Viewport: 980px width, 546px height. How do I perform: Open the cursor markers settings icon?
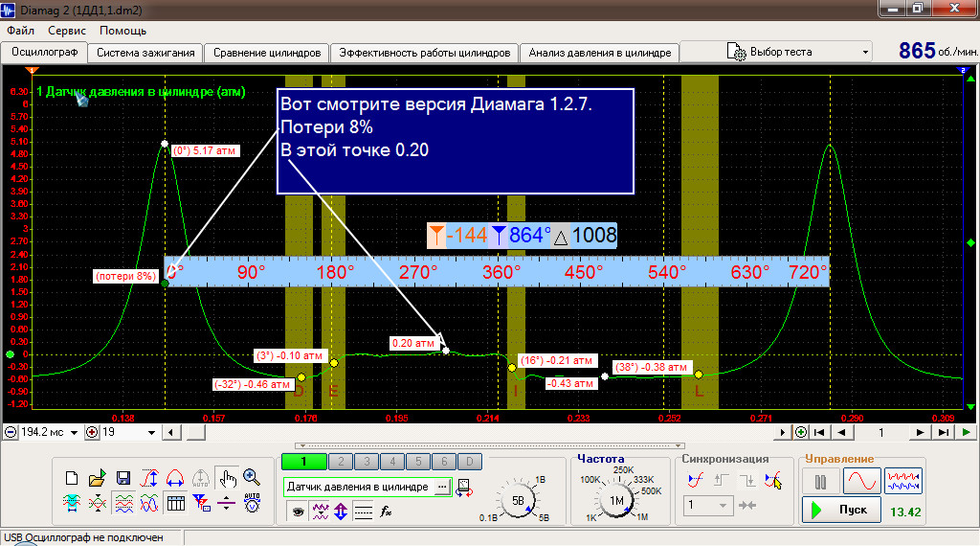(x=201, y=503)
